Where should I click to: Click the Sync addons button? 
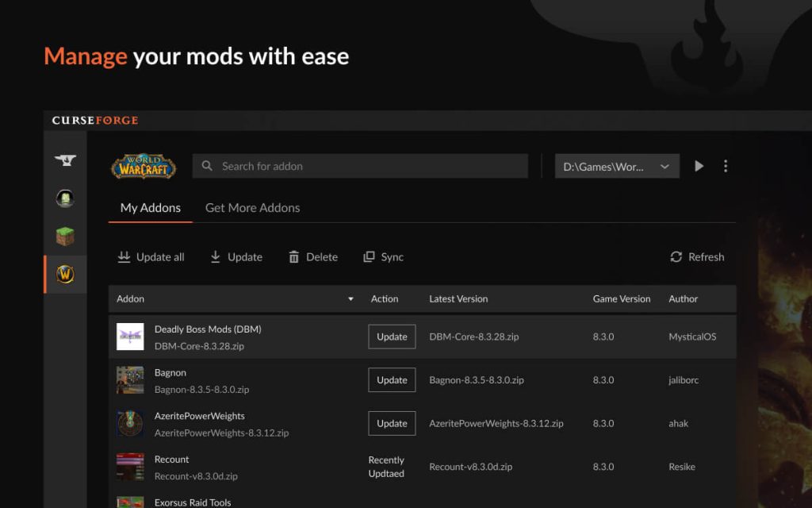[383, 257]
